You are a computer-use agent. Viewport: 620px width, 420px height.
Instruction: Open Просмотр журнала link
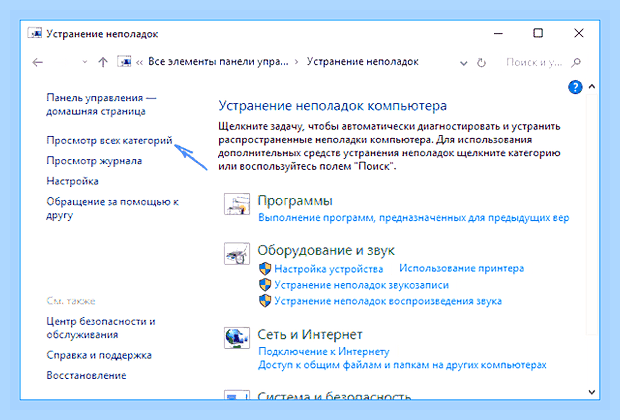(94, 161)
